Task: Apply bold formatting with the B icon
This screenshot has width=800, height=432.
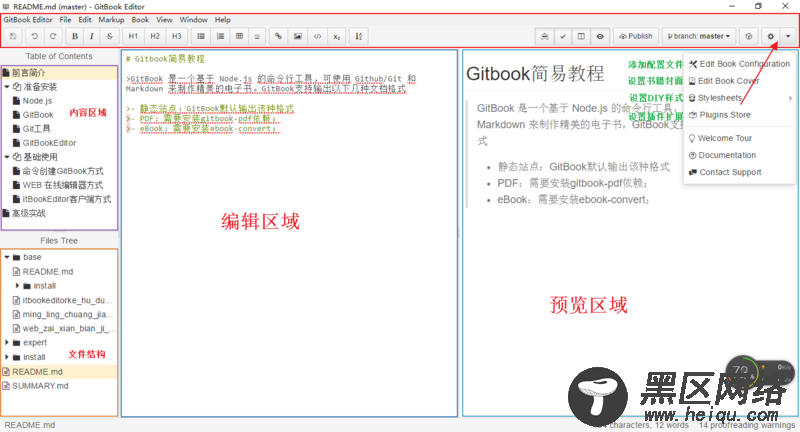Action: click(74, 36)
